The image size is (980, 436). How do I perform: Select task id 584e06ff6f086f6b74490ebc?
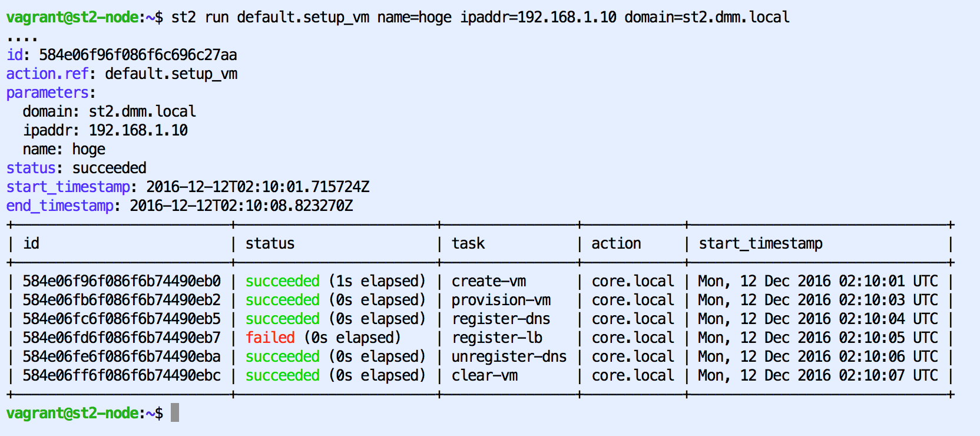coord(122,375)
